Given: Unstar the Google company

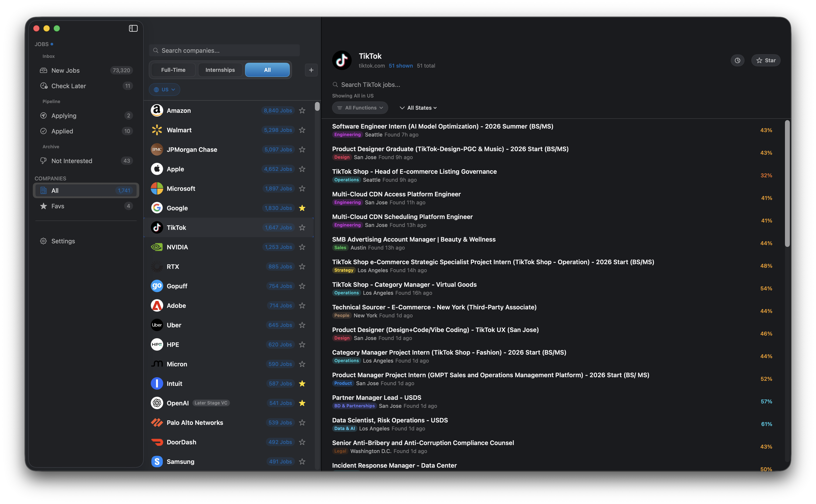Looking at the screenshot, I should coord(302,208).
